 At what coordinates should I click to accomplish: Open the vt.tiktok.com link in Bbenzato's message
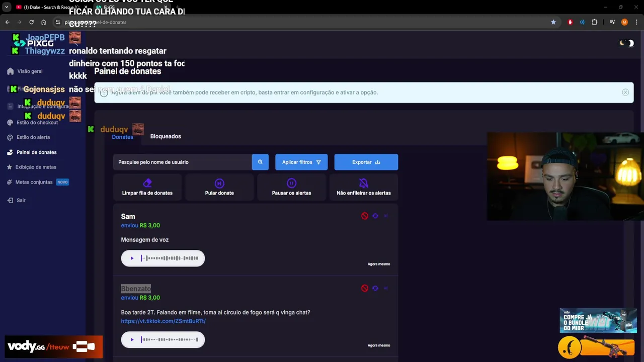pyautogui.click(x=163, y=321)
